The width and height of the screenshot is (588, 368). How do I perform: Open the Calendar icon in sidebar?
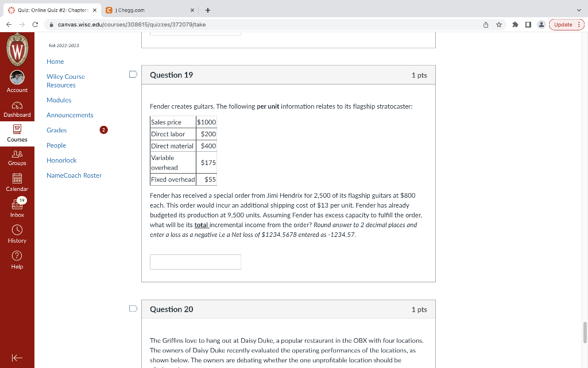coord(17,178)
